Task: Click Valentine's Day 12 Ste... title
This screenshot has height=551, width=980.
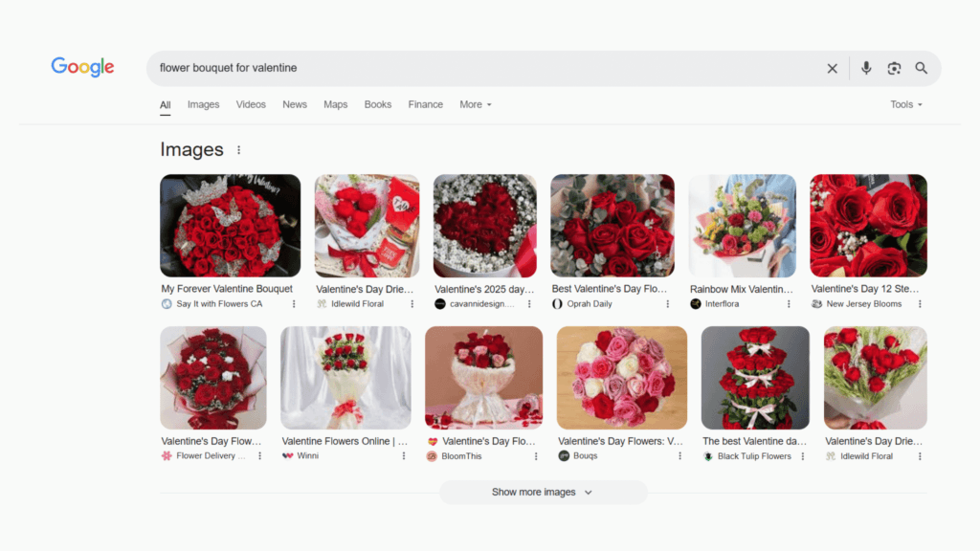Action: point(865,289)
